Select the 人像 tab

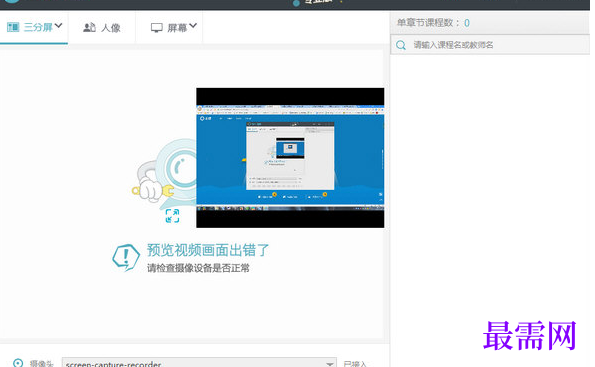point(102,28)
